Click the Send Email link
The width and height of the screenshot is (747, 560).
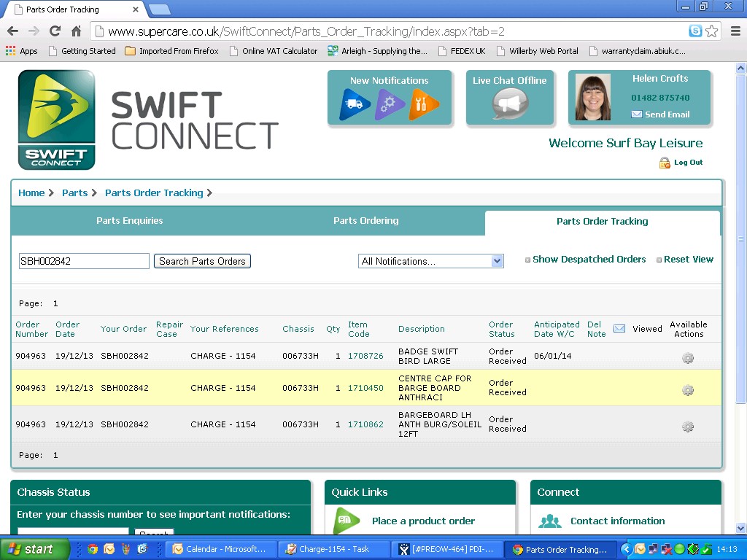(x=667, y=114)
